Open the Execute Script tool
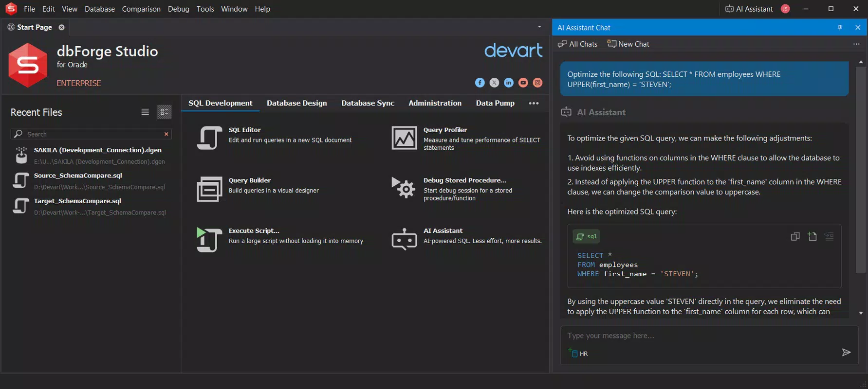This screenshot has width=868, height=389. pos(280,239)
